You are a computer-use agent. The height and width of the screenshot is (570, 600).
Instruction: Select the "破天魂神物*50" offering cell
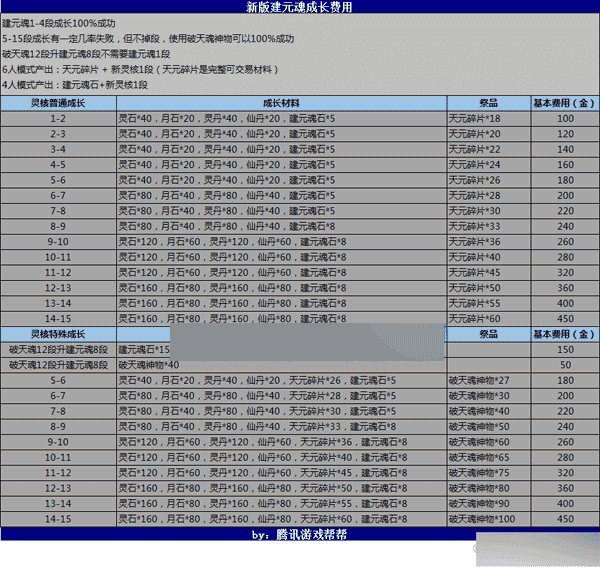[489, 427]
